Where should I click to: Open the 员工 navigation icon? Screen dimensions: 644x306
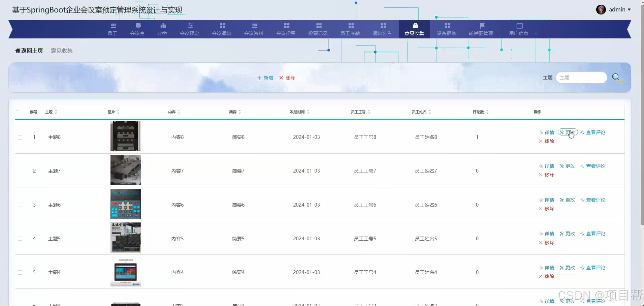[113, 26]
